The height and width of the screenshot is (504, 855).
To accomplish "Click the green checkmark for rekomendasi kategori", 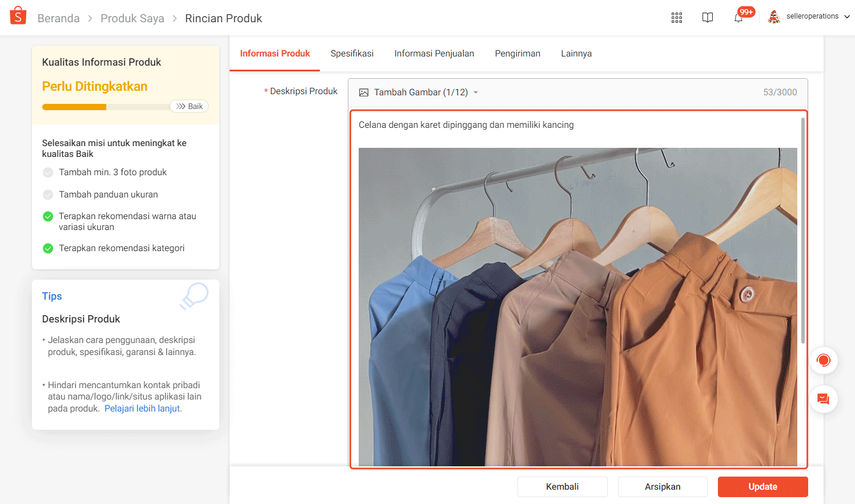I will (48, 248).
